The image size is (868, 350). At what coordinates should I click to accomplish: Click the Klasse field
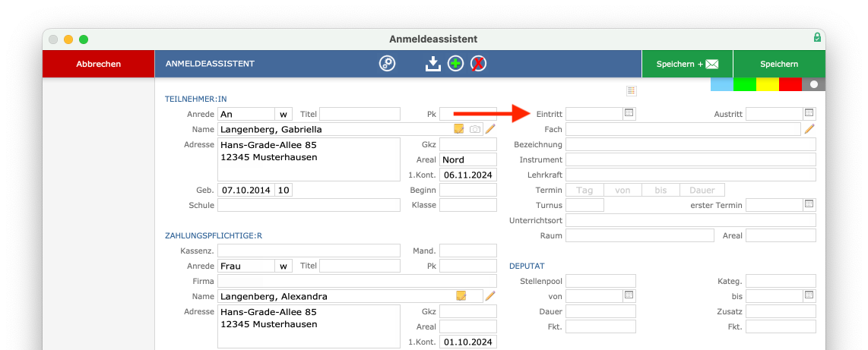[x=468, y=205]
